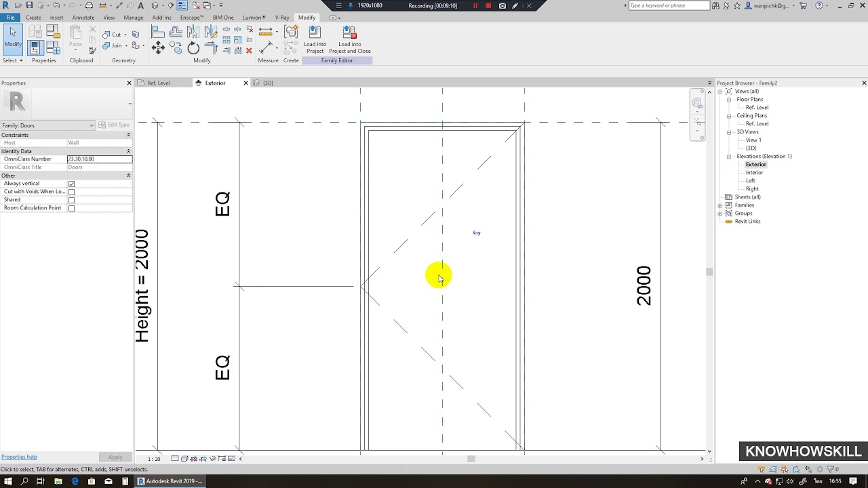This screenshot has width=868, height=488.
Task: Choose Mirror - Pick Axis tool
Action: (x=194, y=31)
